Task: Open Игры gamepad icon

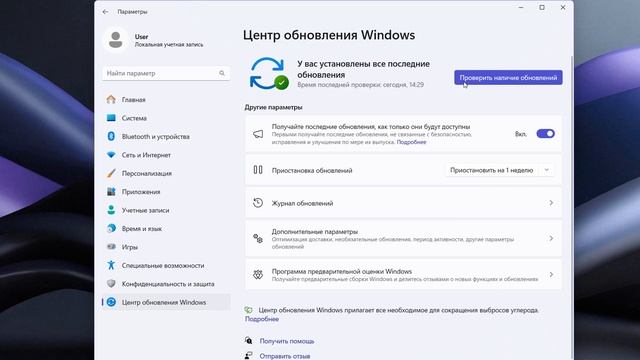Action: point(111,247)
